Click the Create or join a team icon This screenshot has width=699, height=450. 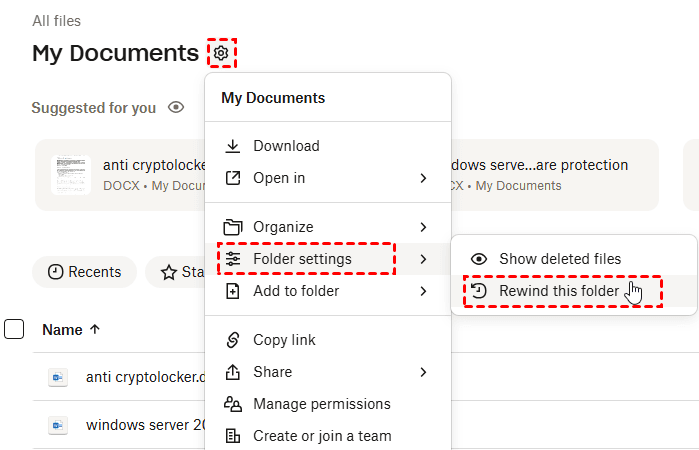233,436
